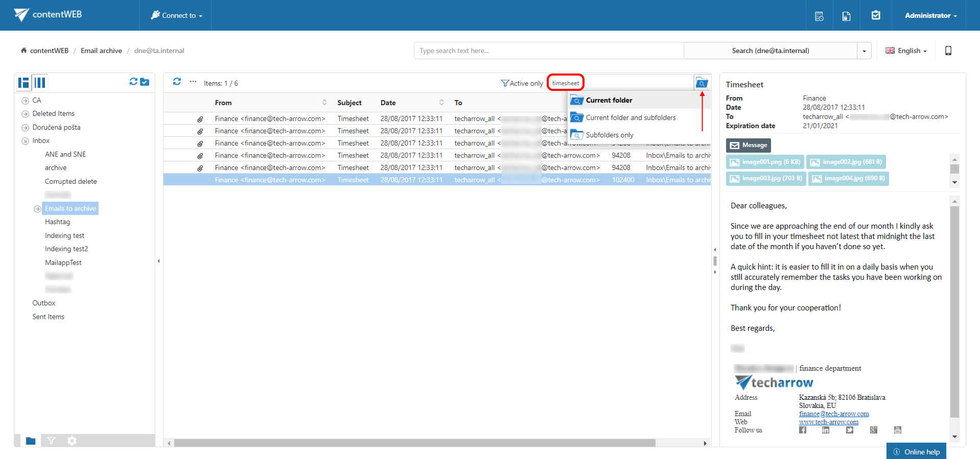Image resolution: width=980 pixels, height=459 pixels.
Task: Click the Subject column header
Action: click(x=349, y=103)
